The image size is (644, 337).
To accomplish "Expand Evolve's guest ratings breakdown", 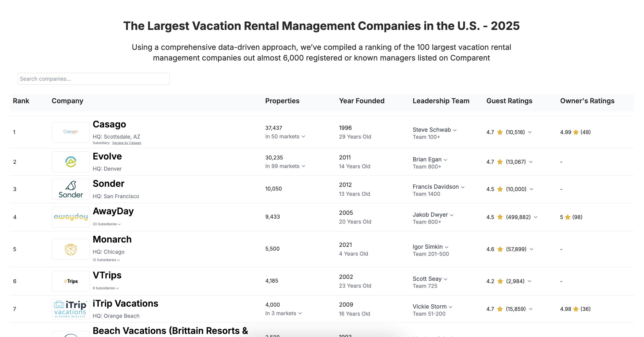I will 531,162.
